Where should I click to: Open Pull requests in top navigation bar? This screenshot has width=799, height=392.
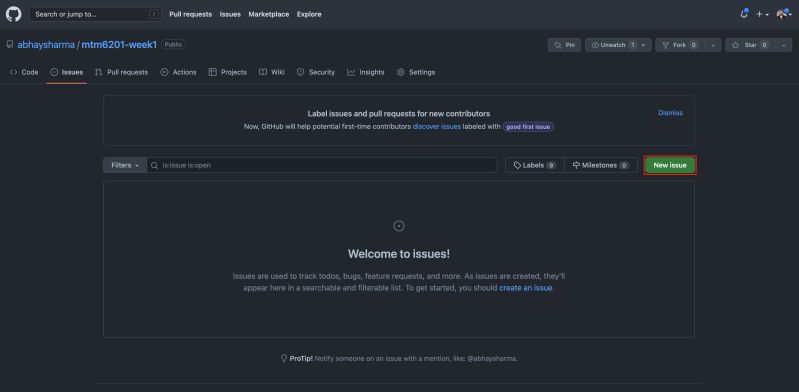pyautogui.click(x=191, y=14)
